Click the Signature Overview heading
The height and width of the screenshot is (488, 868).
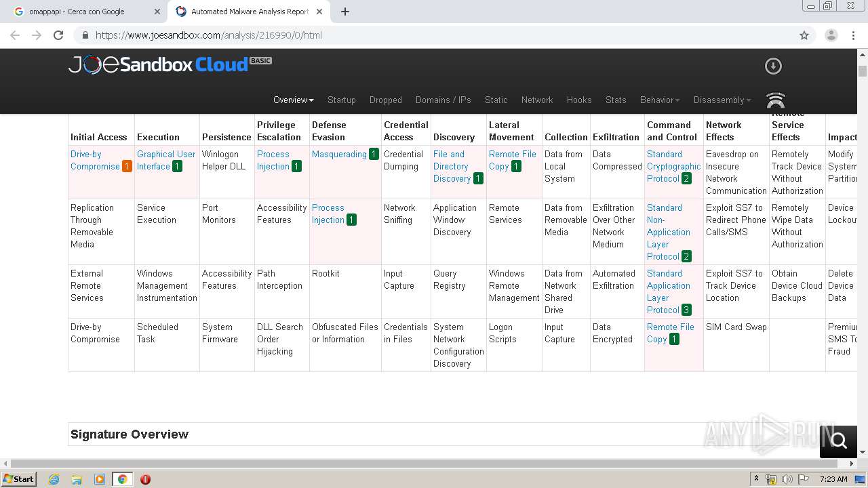coord(130,434)
